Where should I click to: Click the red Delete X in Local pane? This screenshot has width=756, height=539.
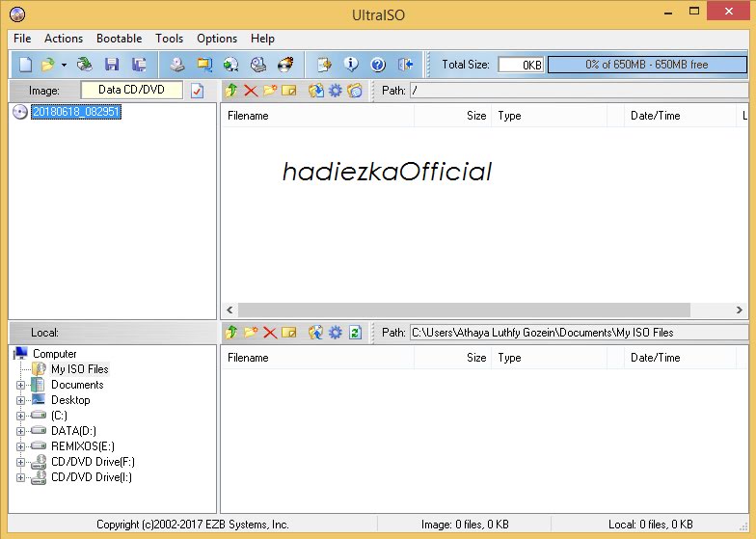[270, 332]
